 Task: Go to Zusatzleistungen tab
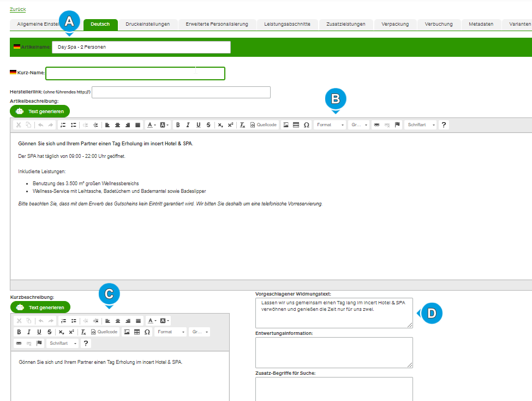pyautogui.click(x=346, y=25)
